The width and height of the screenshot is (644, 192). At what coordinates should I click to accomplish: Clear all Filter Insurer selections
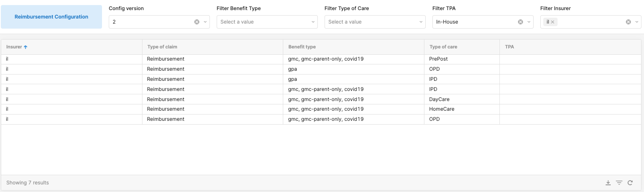pyautogui.click(x=628, y=22)
